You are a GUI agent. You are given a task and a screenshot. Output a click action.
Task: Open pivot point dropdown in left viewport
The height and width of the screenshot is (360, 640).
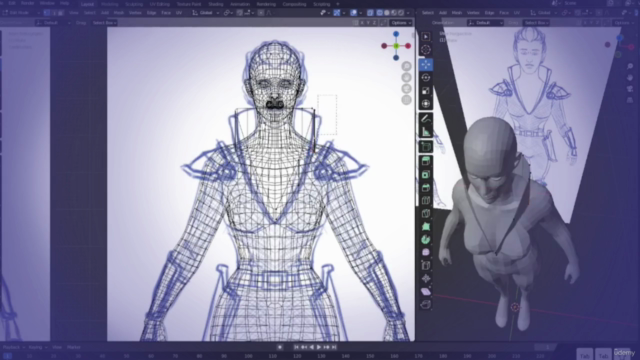point(228,13)
